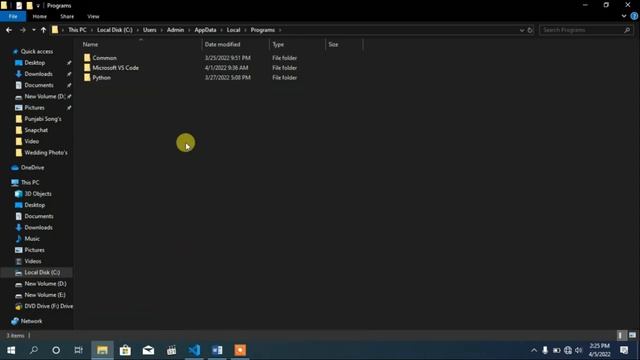Click the refresh button in address bar

coord(530,30)
